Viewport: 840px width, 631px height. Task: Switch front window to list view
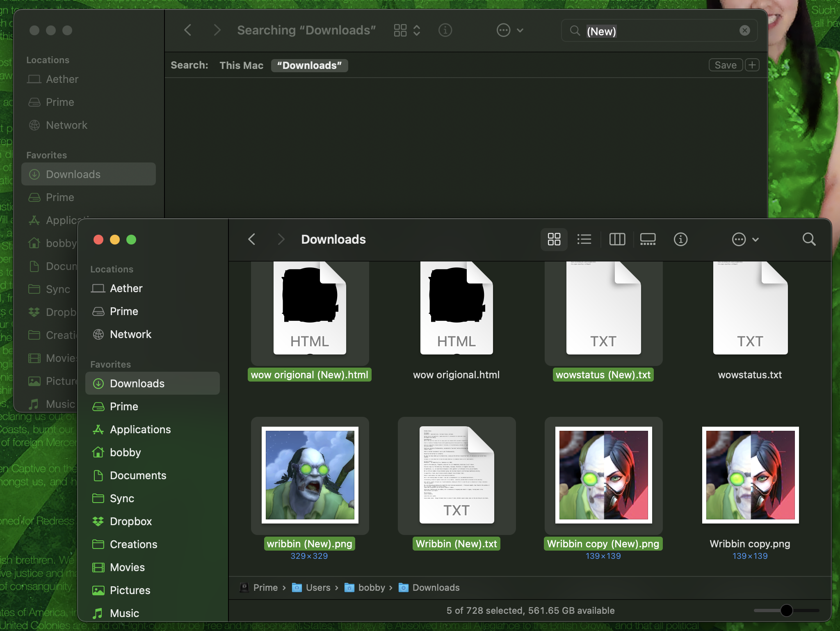tap(584, 239)
